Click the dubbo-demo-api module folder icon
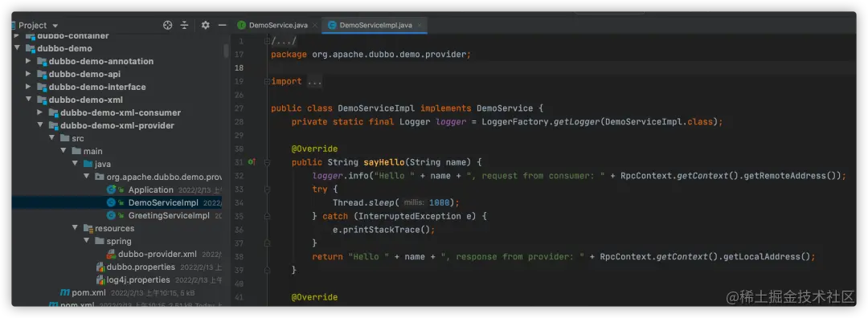Image resolution: width=868 pixels, height=318 pixels. [42, 74]
